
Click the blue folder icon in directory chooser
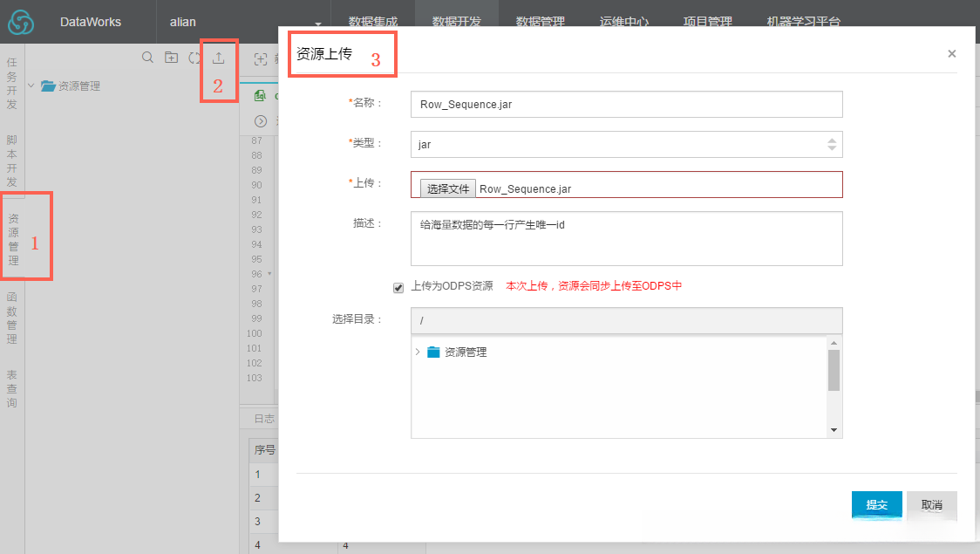click(x=433, y=352)
